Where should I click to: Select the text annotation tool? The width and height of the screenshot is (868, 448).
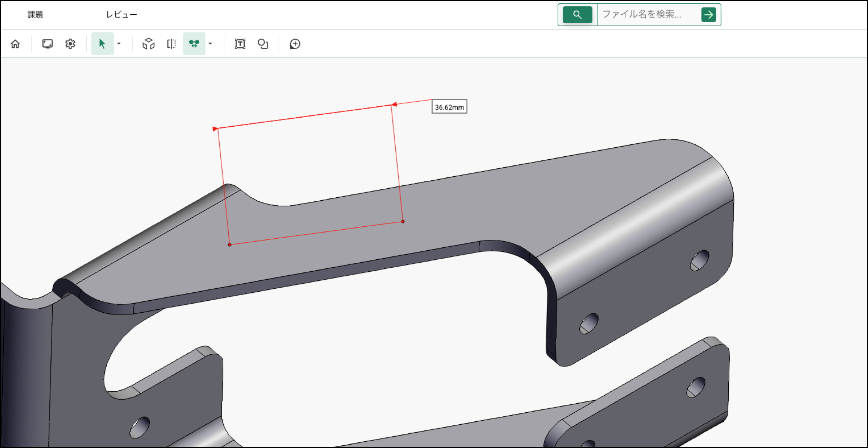pos(240,44)
